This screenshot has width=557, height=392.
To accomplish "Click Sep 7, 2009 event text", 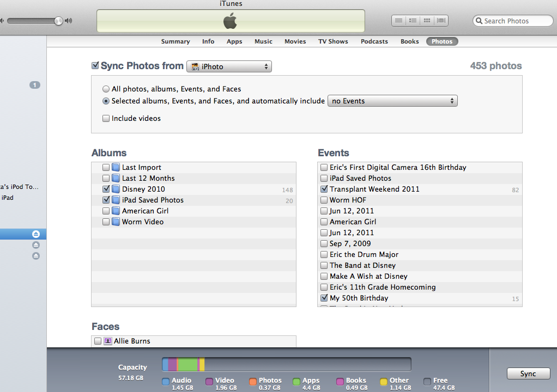I will (350, 244).
